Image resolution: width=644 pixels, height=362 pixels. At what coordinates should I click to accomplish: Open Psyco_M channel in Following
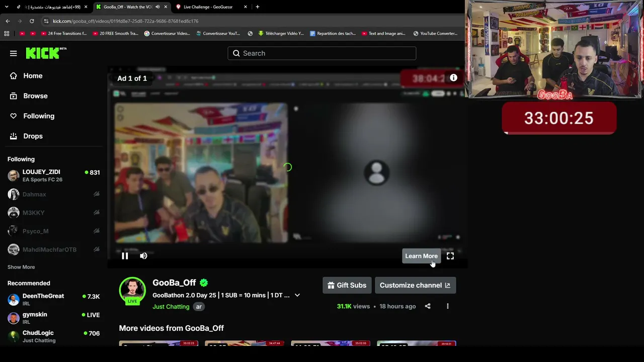pyautogui.click(x=54, y=231)
